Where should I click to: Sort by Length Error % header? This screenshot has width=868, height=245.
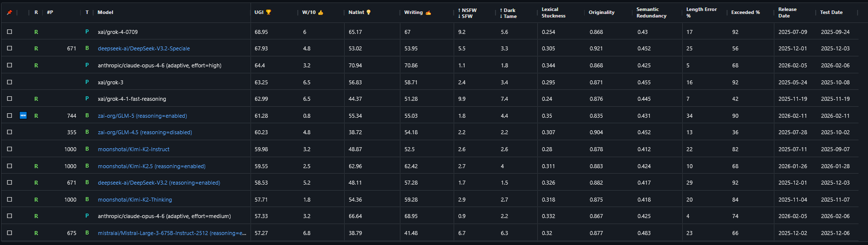click(701, 12)
